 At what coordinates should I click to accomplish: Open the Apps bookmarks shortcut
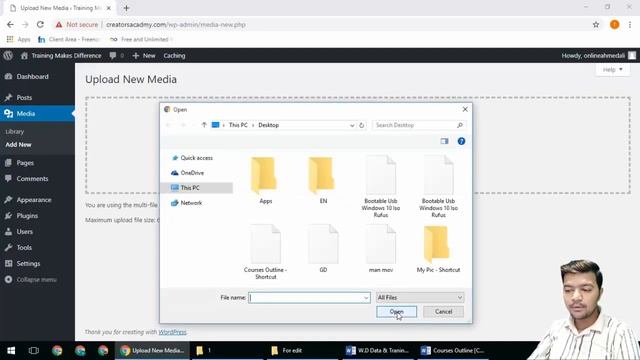pyautogui.click(x=18, y=39)
